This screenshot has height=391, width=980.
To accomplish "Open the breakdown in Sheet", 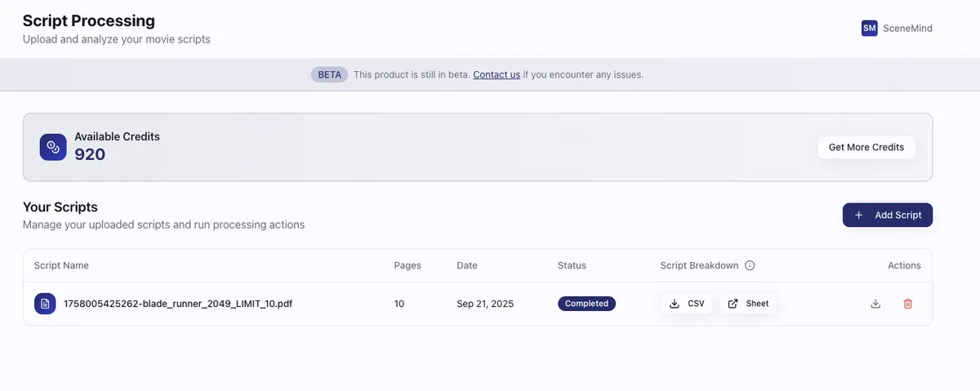I will click(x=748, y=304).
